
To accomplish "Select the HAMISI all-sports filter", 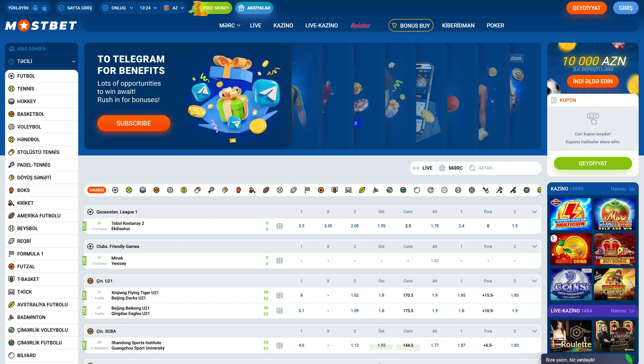I will coord(97,190).
